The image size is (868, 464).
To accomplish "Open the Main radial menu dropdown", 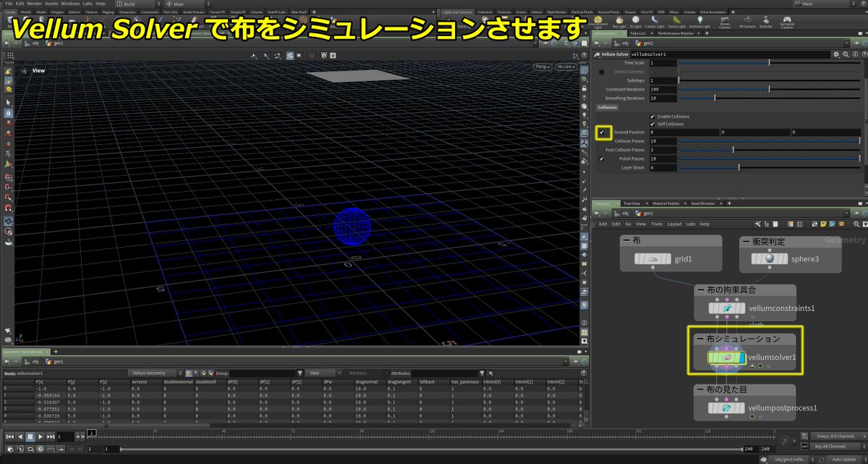I will (184, 4).
